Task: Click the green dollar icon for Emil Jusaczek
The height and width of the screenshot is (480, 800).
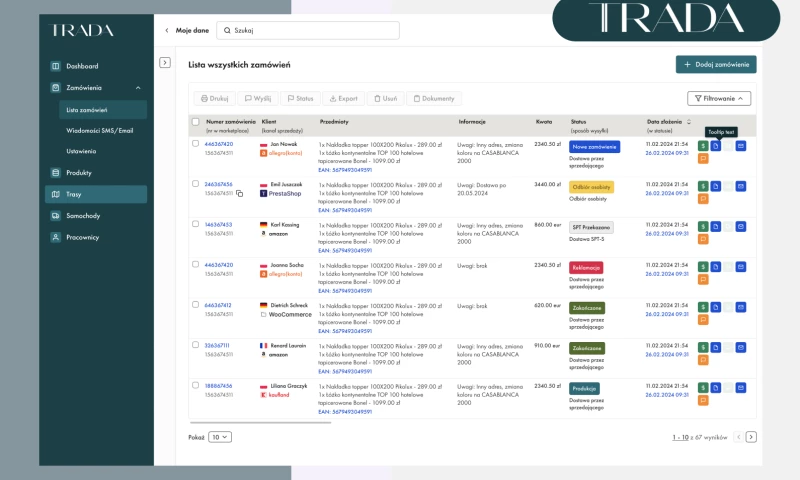Action: click(x=703, y=186)
